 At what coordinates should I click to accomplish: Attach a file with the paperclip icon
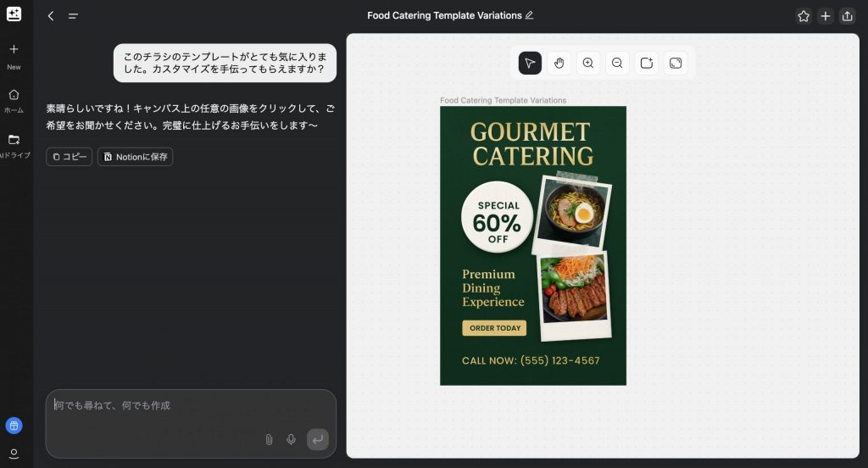click(269, 439)
